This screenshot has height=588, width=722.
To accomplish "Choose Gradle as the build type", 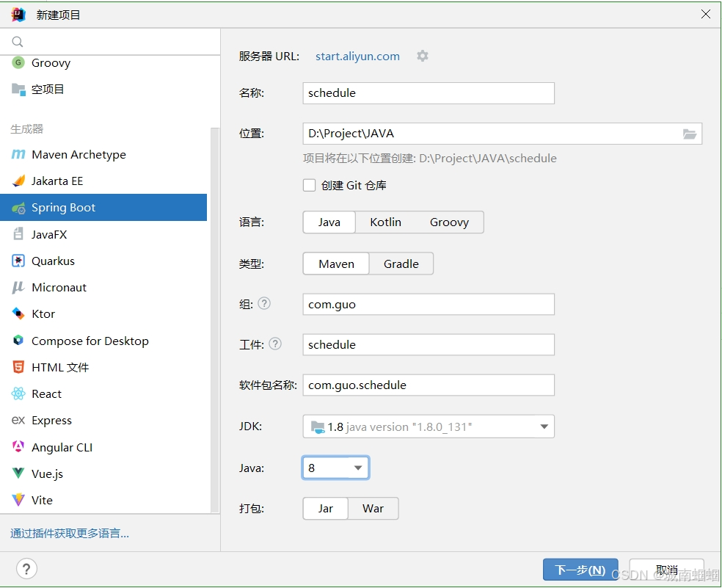I will tap(401, 264).
